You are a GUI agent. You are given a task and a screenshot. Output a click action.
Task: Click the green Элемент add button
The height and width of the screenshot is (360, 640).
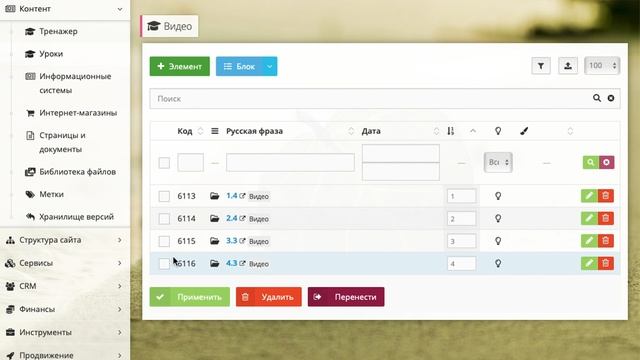pos(180,66)
